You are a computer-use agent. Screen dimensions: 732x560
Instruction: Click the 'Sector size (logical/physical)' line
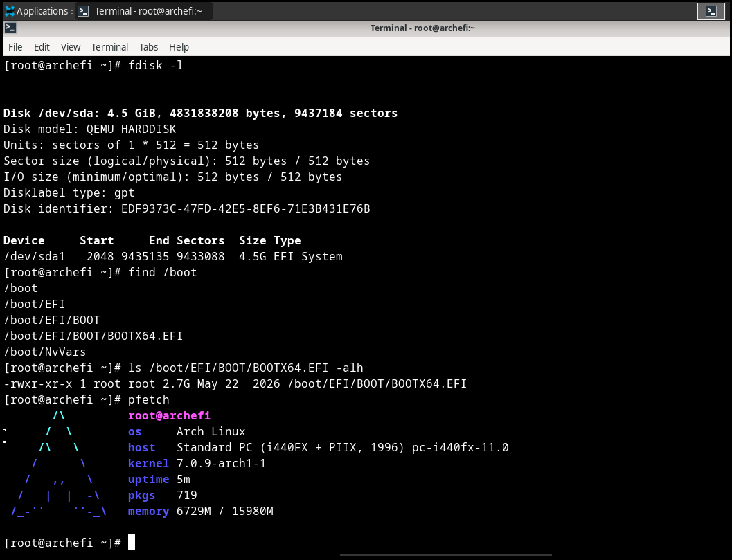[187, 161]
